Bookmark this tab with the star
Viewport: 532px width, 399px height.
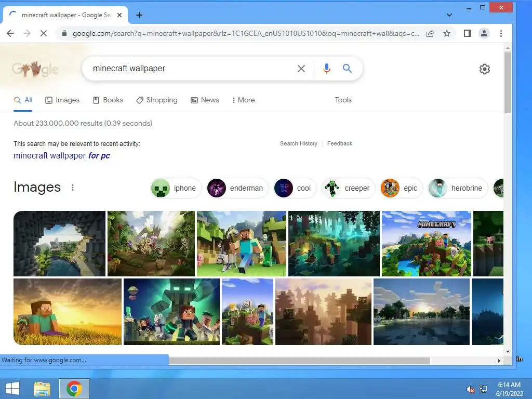(447, 33)
